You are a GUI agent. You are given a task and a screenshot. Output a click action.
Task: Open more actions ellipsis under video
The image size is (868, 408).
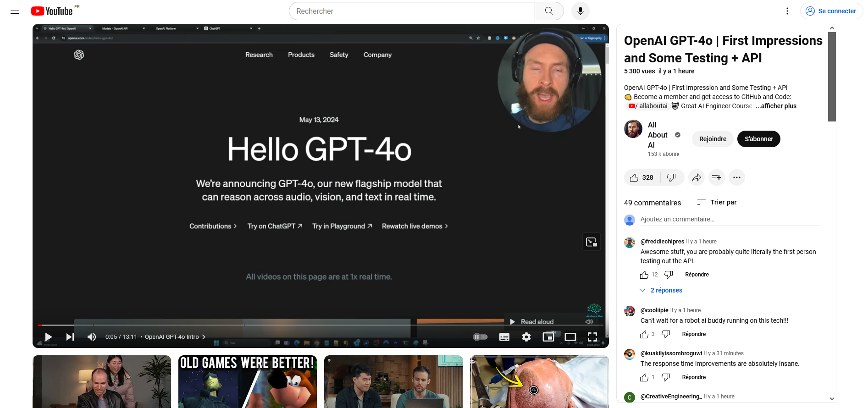736,177
